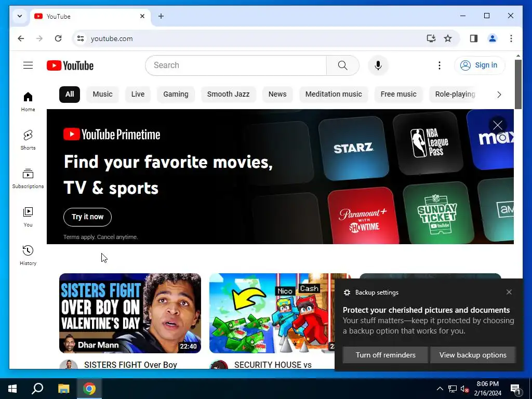Screen dimensions: 532x399
Task: Click the taskbar clock showing 8:06 PM
Action: pyautogui.click(x=487, y=389)
